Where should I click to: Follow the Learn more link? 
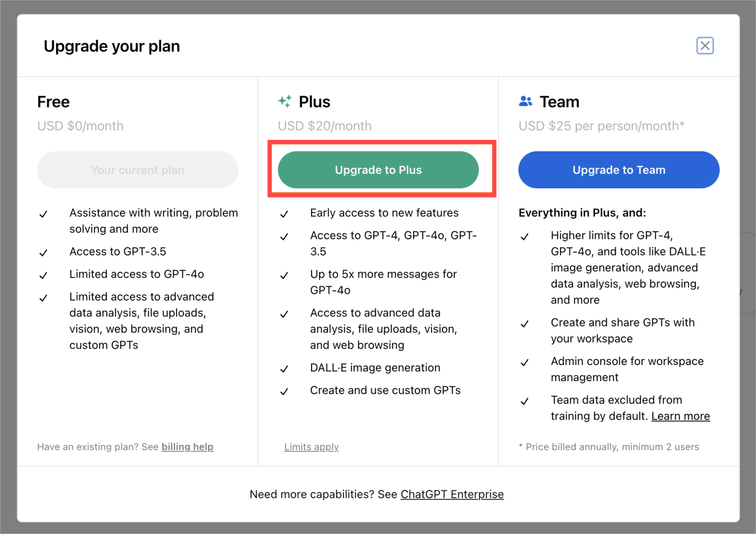tap(680, 416)
